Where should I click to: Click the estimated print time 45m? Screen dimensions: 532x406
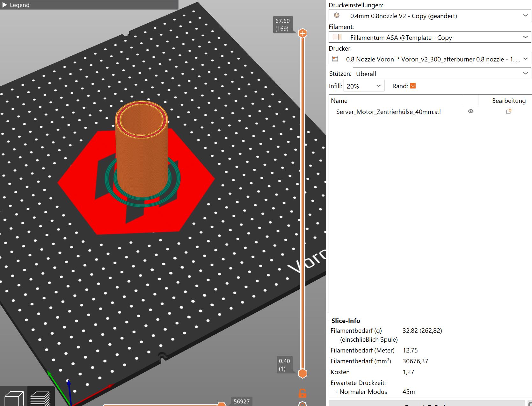409,392
